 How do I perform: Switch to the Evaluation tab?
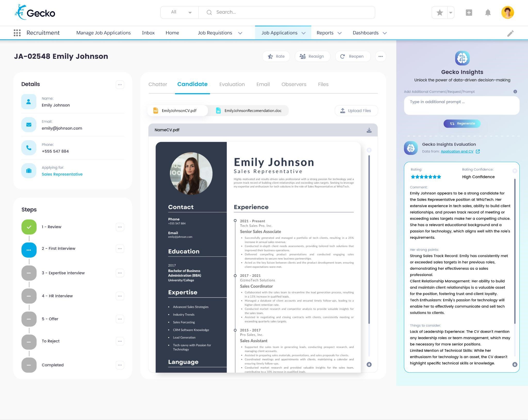[x=232, y=84]
